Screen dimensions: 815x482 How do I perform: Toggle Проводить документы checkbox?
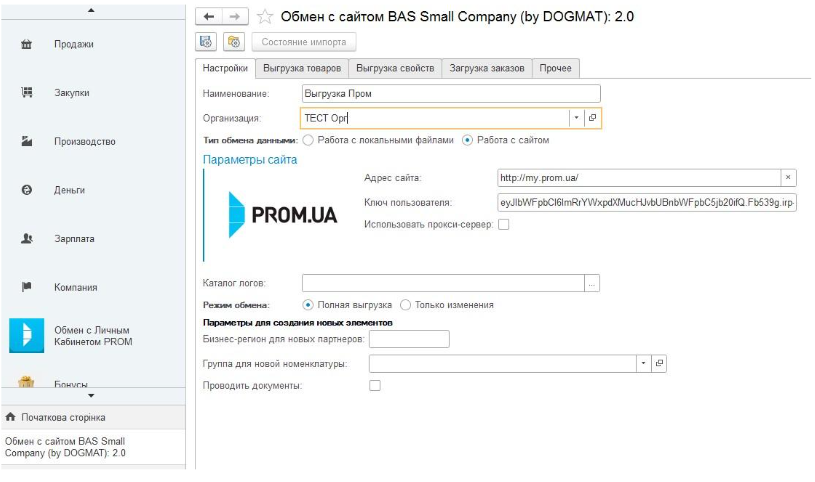pyautogui.click(x=375, y=385)
